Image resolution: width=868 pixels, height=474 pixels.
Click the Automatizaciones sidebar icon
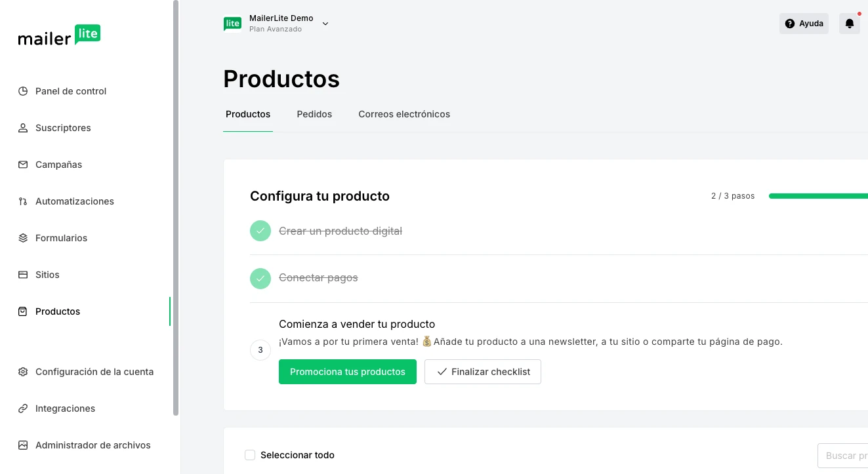(24, 201)
